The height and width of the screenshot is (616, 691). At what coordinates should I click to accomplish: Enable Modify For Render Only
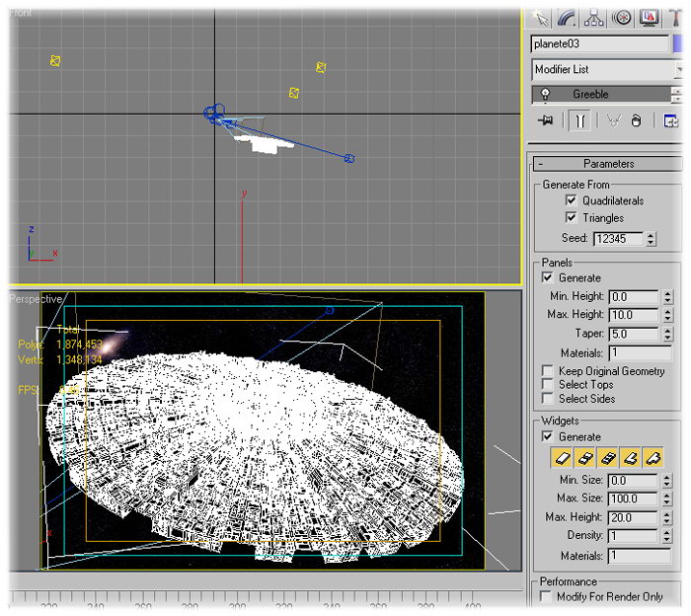pos(548,597)
